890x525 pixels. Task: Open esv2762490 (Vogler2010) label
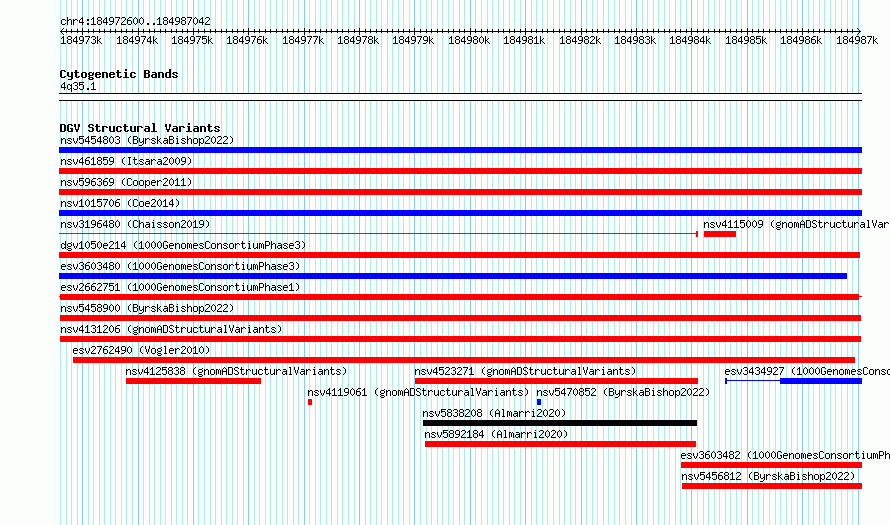pyautogui.click(x=141, y=350)
